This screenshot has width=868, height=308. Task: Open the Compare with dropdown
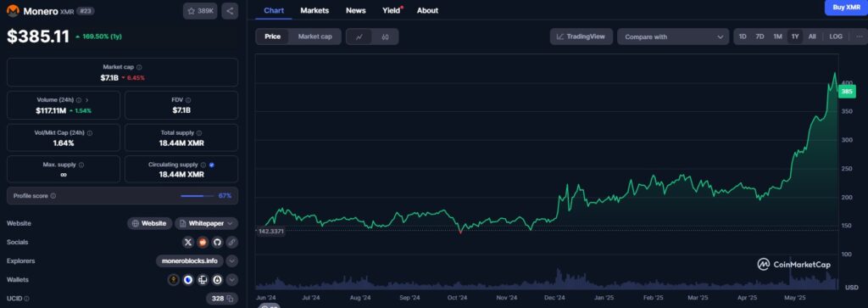(x=673, y=37)
